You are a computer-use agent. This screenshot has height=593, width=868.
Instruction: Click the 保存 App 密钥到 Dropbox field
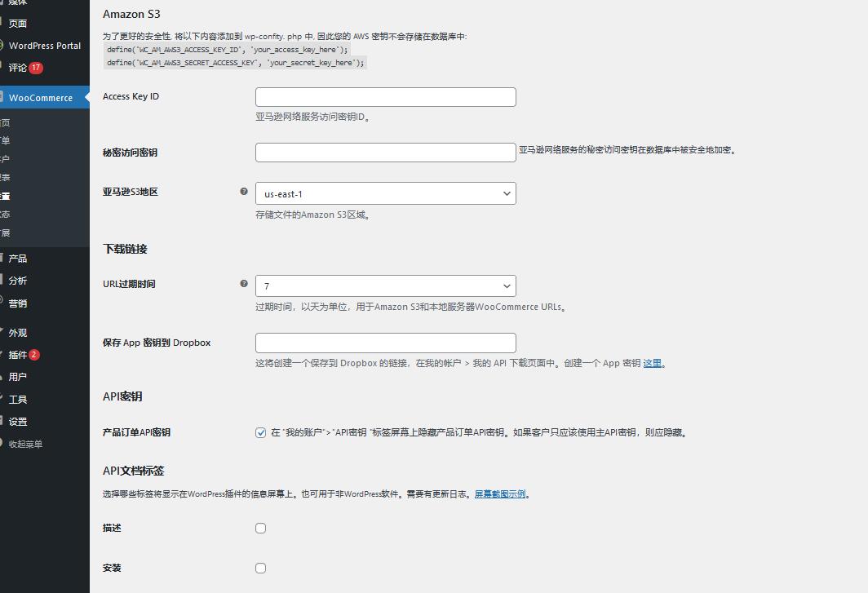[385, 343]
